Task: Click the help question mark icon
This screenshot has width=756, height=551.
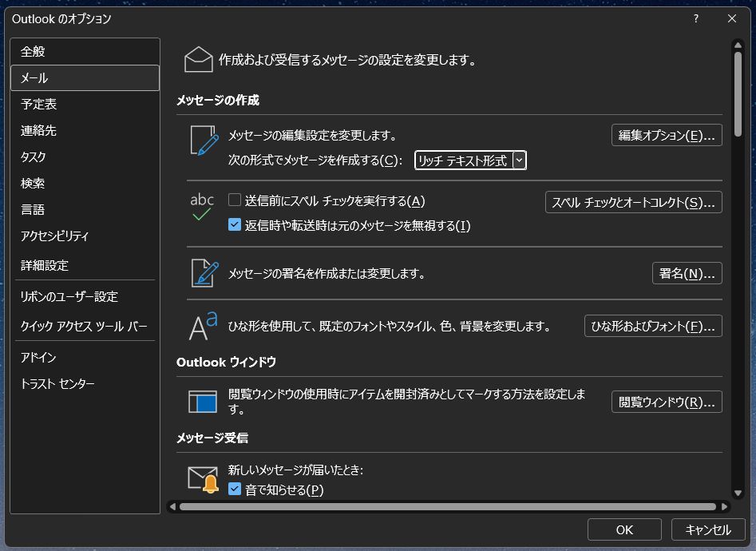Action: coord(696,18)
